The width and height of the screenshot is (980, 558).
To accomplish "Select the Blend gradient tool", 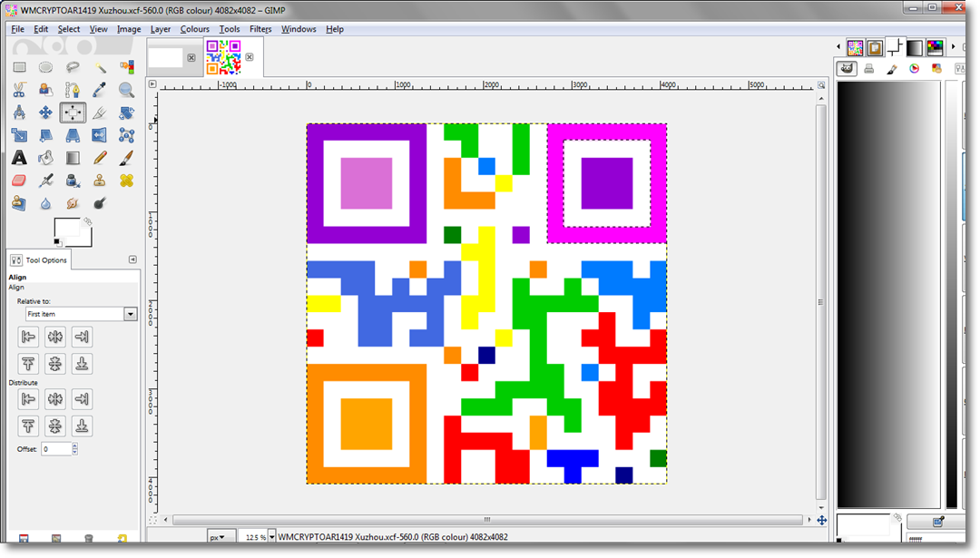I will (x=73, y=158).
